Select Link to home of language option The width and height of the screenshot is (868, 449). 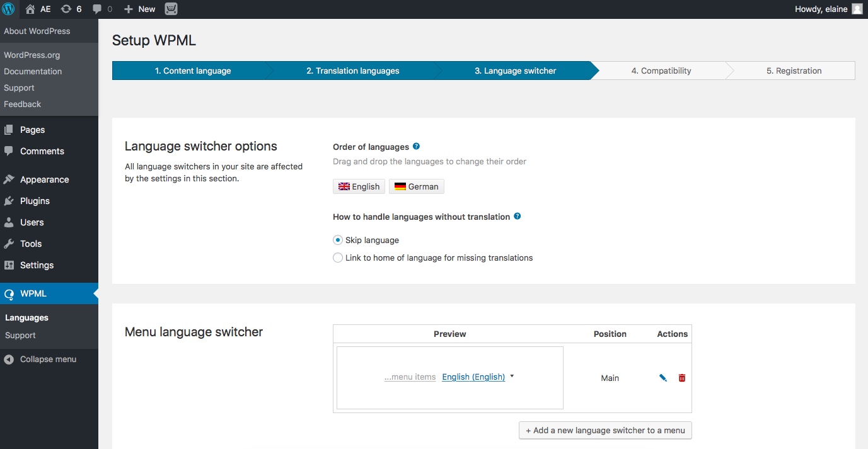click(338, 258)
